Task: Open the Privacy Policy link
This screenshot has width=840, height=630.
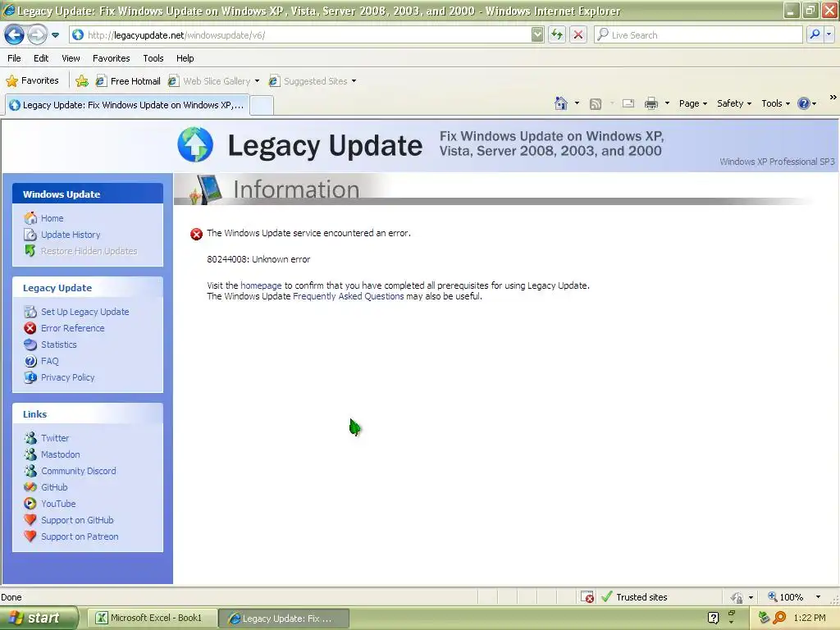Action: [67, 377]
